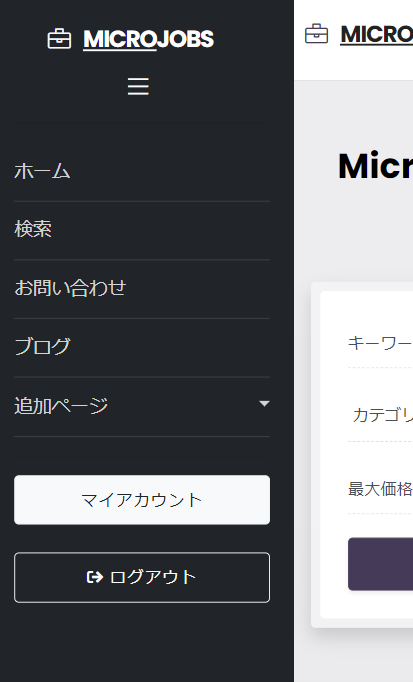Click the ログアウト button
The image size is (413, 682).
click(142, 577)
